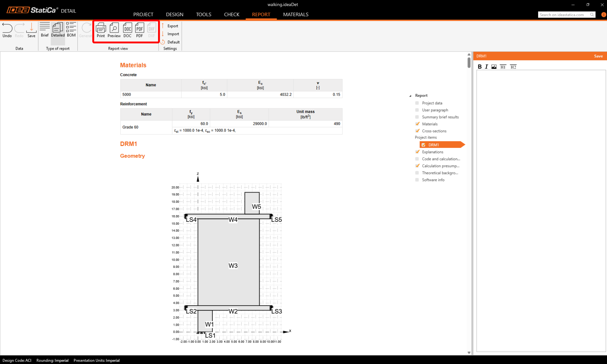Image resolution: width=607 pixels, height=364 pixels.
Task: Enable the Project data checkbox
Action: pos(417,103)
